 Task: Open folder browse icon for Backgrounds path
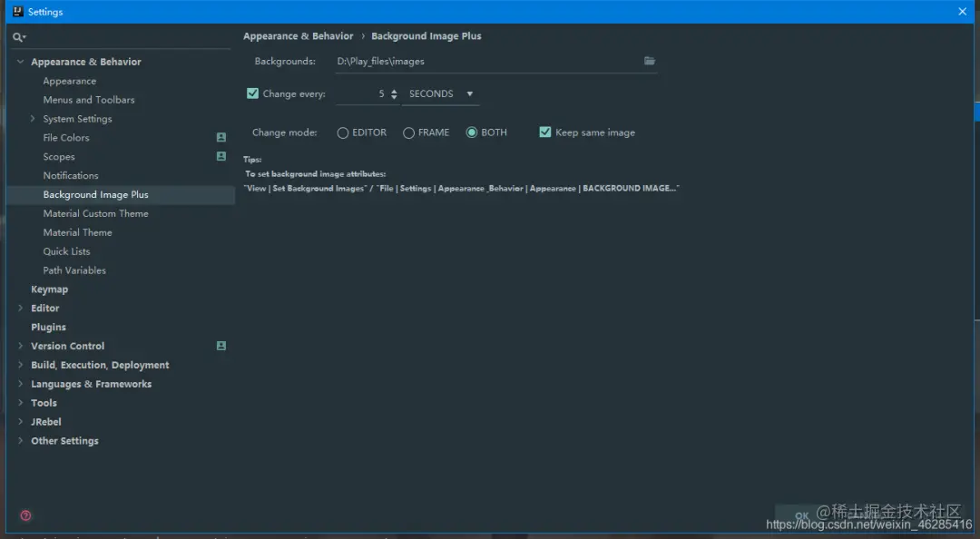pyautogui.click(x=650, y=61)
